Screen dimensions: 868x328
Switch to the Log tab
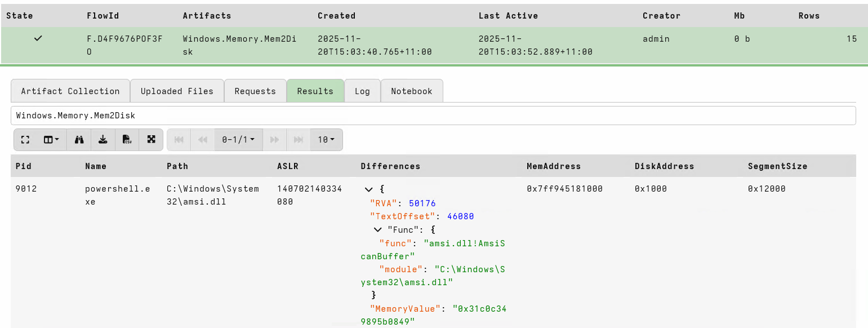click(x=362, y=91)
